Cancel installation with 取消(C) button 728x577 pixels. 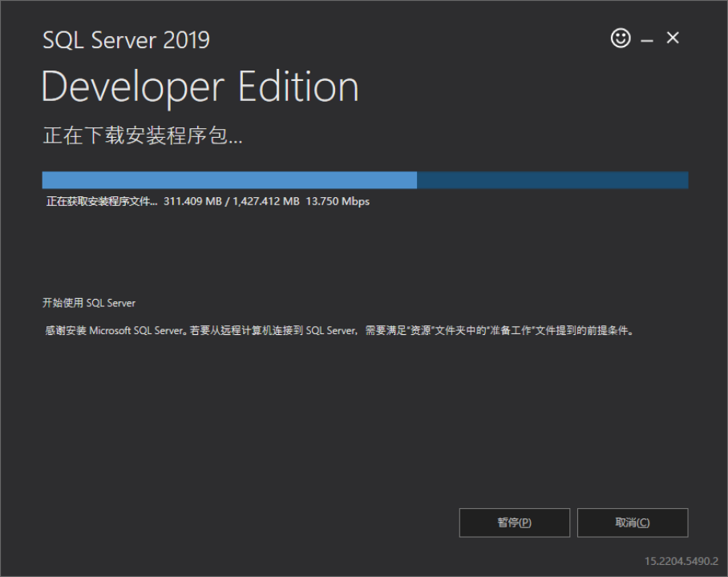tap(633, 523)
